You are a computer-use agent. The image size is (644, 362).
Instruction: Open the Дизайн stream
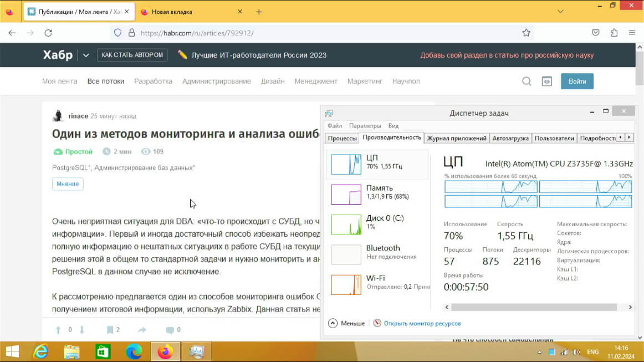click(273, 81)
